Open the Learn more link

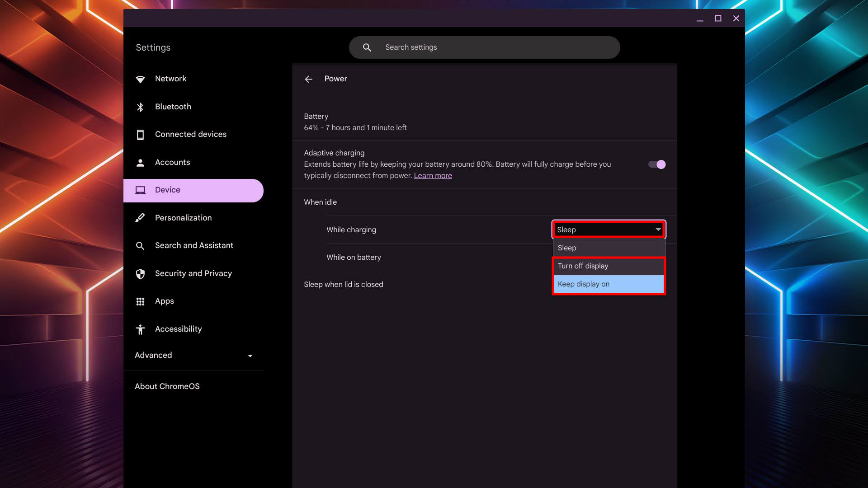click(433, 176)
